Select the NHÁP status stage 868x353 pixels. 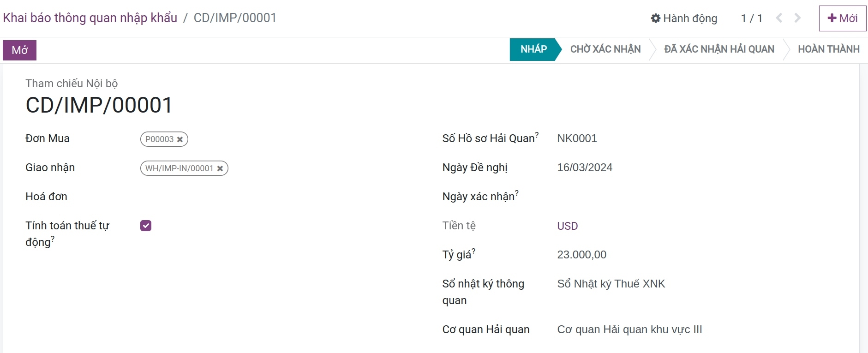[533, 49]
